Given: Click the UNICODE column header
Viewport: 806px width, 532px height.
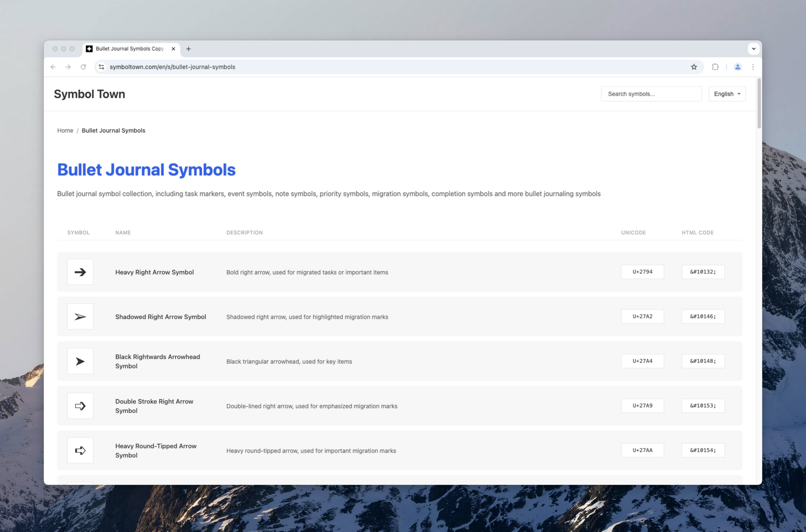Looking at the screenshot, I should [x=633, y=233].
